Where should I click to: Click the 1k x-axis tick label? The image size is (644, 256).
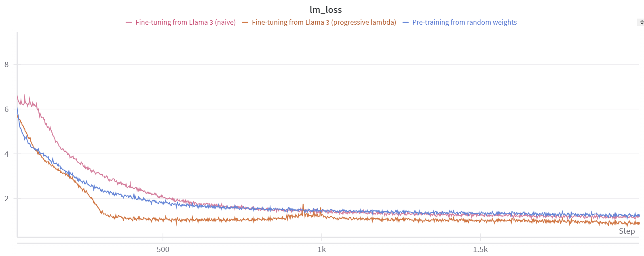click(x=322, y=249)
